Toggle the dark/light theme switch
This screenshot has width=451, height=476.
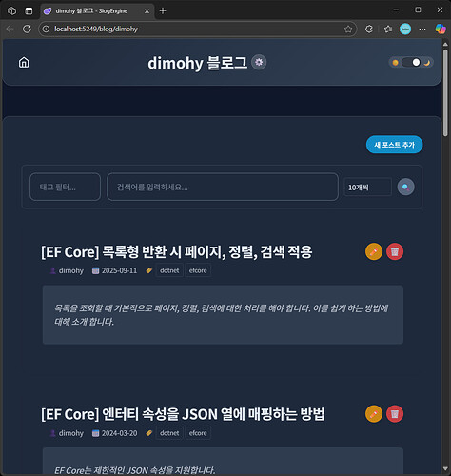[x=411, y=63]
